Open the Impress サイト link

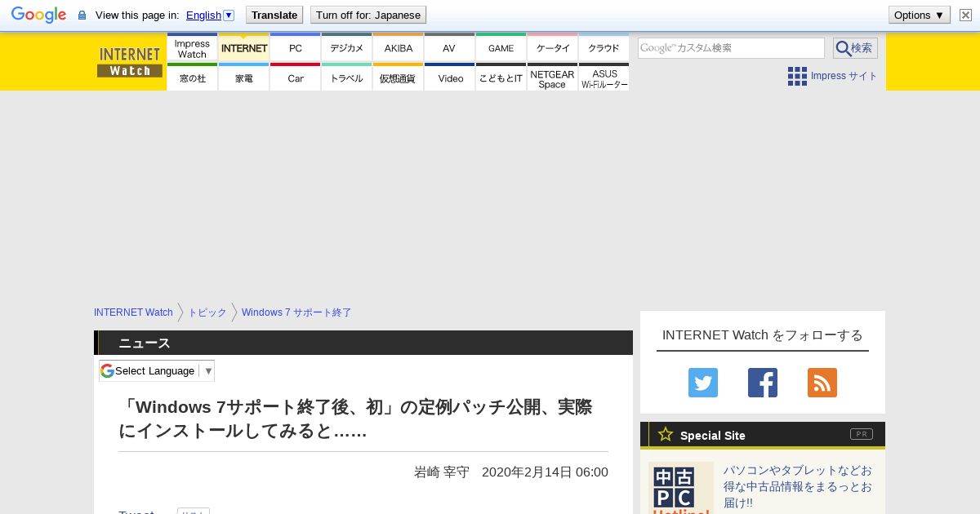[x=844, y=76]
